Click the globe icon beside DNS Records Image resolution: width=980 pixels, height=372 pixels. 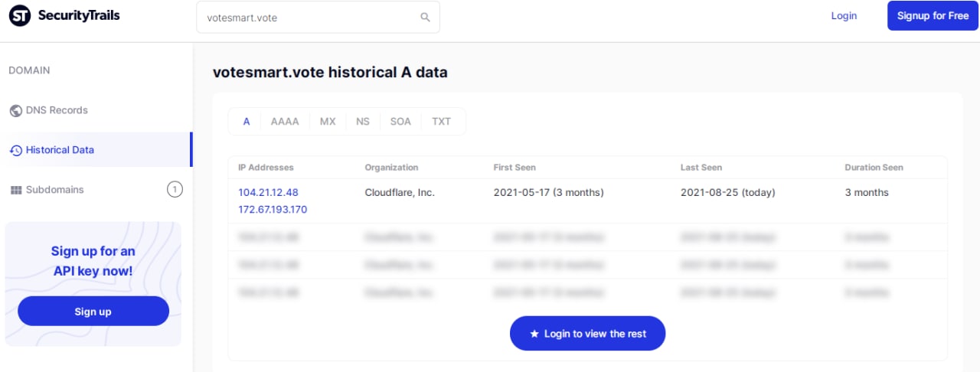pos(15,111)
